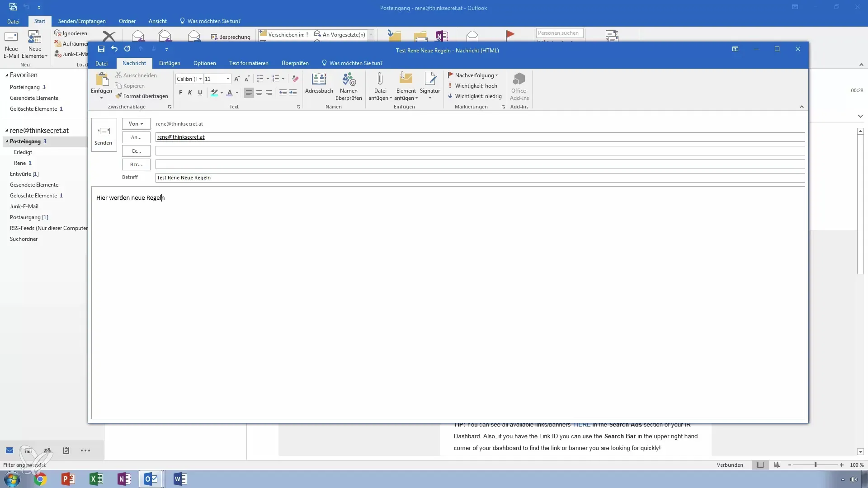868x488 pixels.
Task: Click Neue E-Mail in main Outlook window
Action: (11, 45)
